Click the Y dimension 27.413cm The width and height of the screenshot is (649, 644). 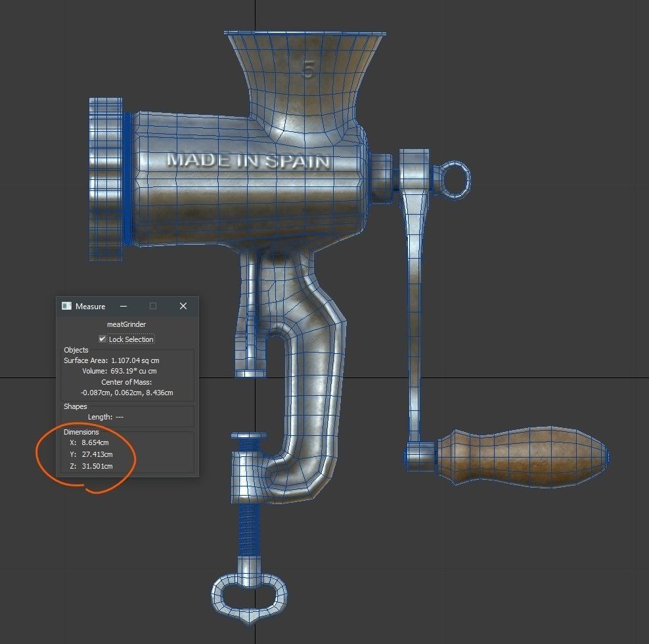coord(97,454)
